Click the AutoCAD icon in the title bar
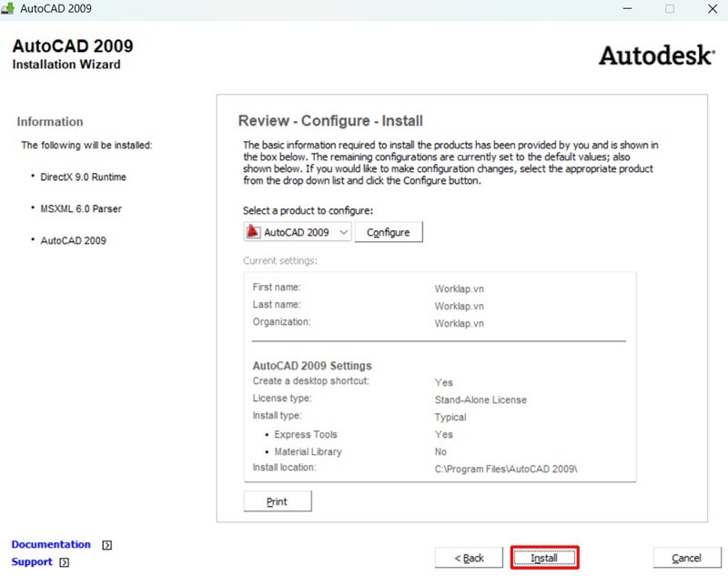Viewport: 728px width, 576px height. coord(9,9)
